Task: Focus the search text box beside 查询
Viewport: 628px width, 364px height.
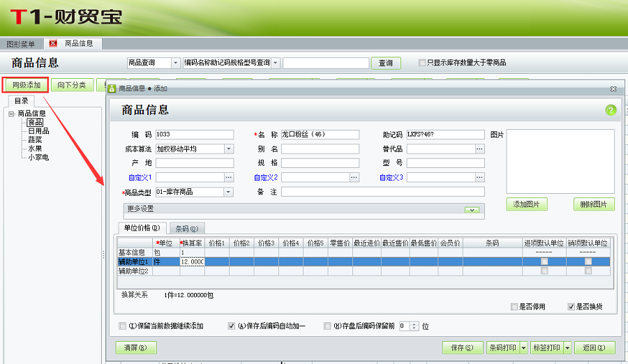Action: click(x=326, y=63)
